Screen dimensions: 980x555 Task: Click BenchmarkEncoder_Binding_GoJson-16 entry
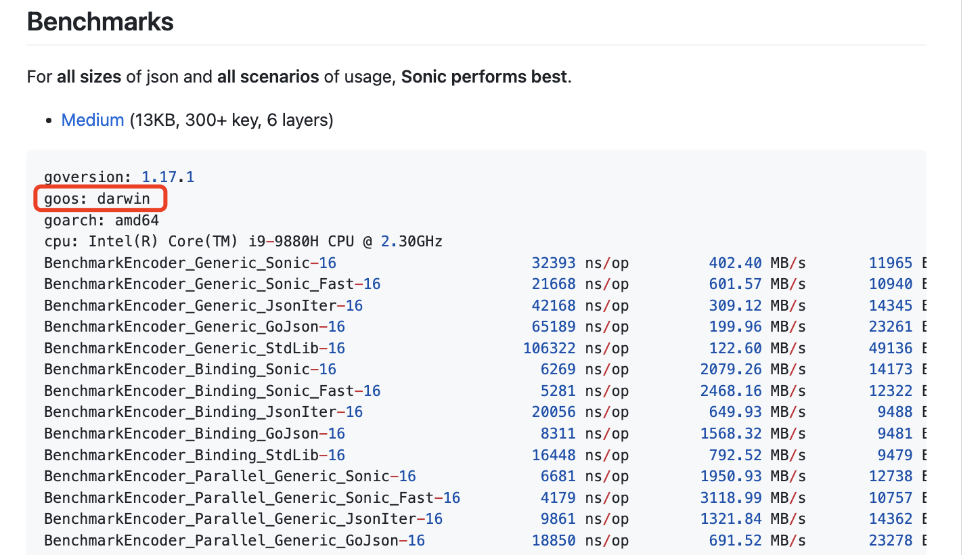coord(194,434)
